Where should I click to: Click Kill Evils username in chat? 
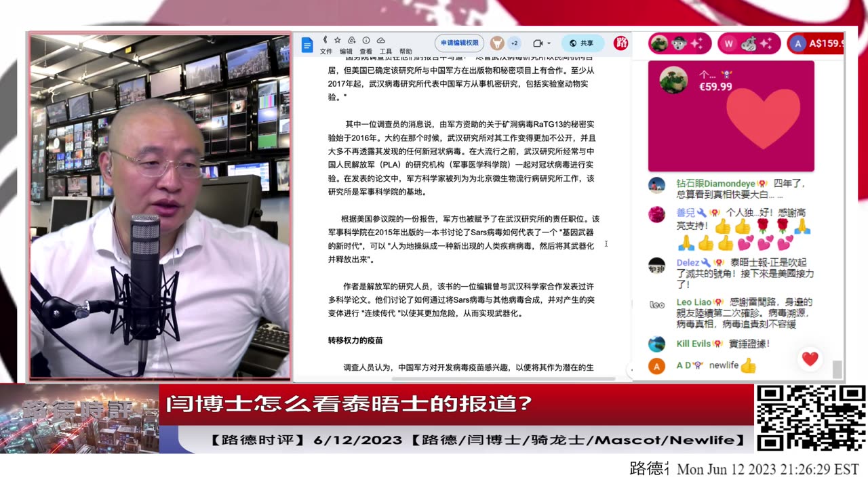694,344
